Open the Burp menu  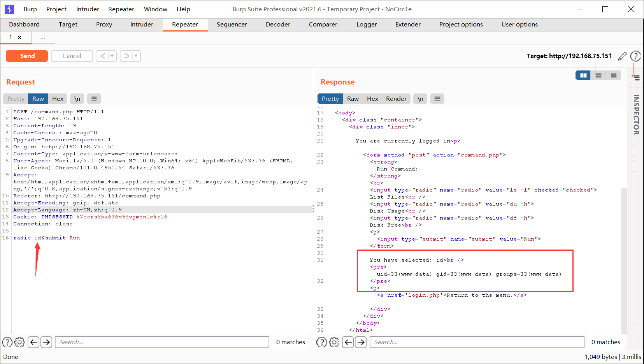click(x=30, y=9)
